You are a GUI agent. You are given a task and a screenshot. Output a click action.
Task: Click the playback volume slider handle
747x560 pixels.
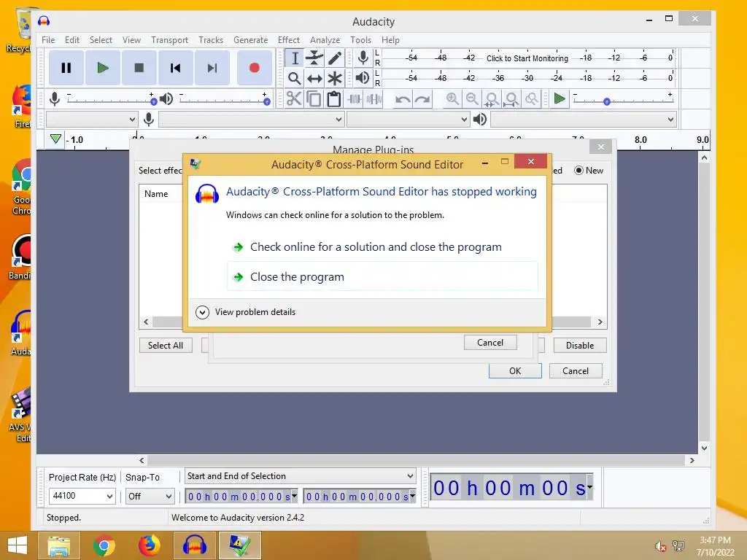(x=267, y=101)
